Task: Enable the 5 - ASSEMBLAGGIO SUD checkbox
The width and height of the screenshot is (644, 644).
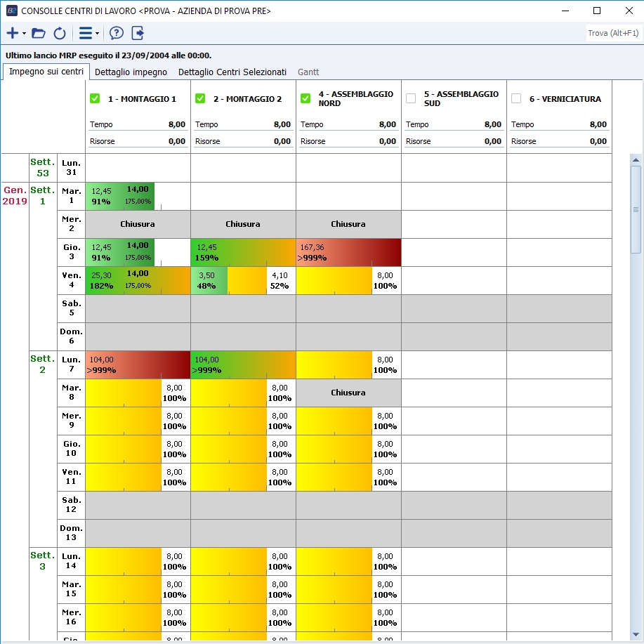Action: [412, 99]
